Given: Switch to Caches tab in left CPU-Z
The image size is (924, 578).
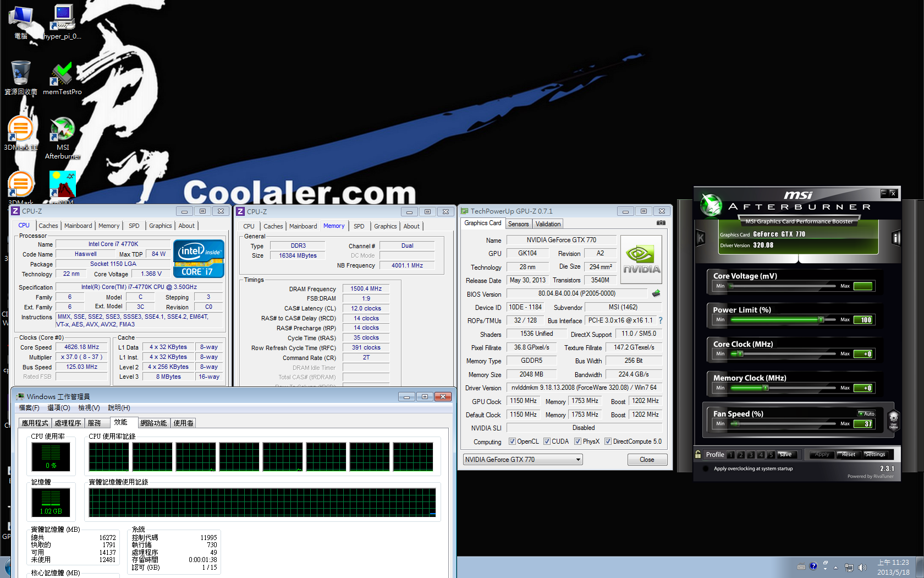Looking at the screenshot, I should 48,226.
